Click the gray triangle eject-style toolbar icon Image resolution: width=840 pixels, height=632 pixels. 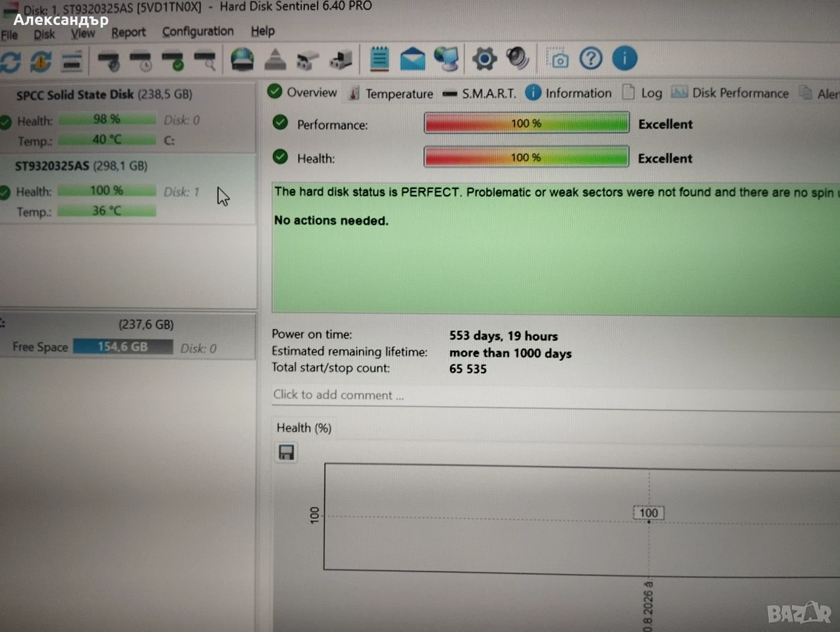pyautogui.click(x=275, y=60)
